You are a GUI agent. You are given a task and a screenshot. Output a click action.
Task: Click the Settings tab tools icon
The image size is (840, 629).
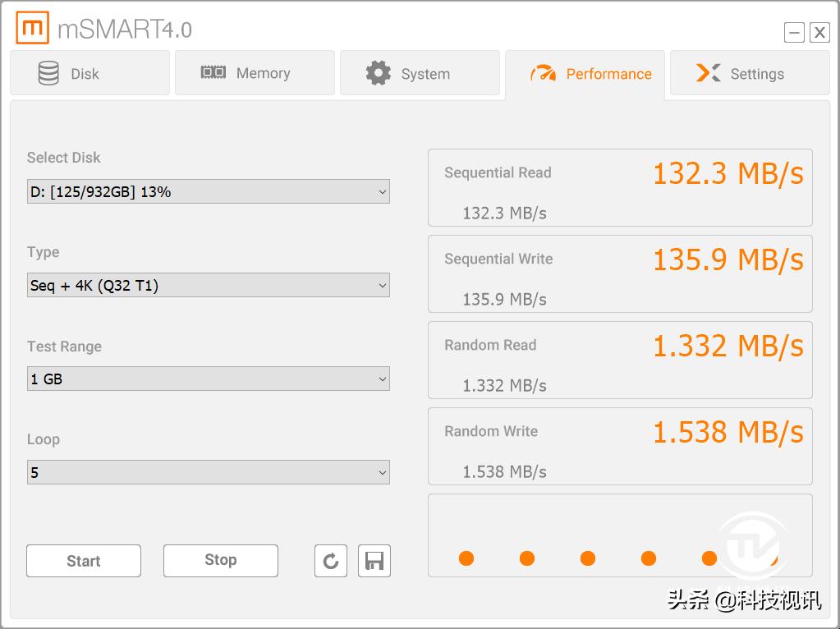[x=709, y=73]
